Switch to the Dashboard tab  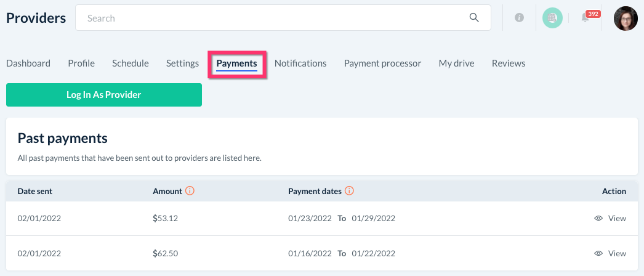(x=28, y=63)
